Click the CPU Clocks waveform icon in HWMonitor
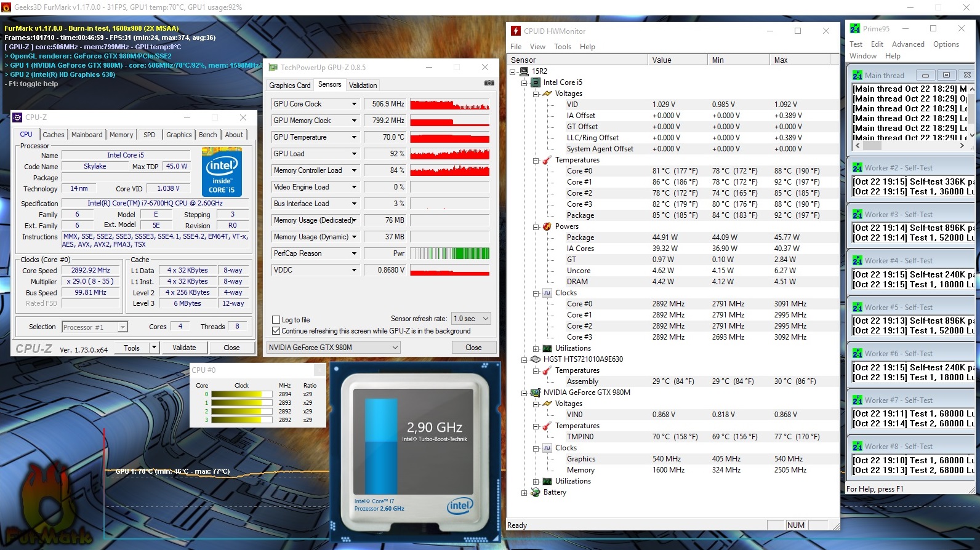This screenshot has width=980, height=550. [547, 293]
